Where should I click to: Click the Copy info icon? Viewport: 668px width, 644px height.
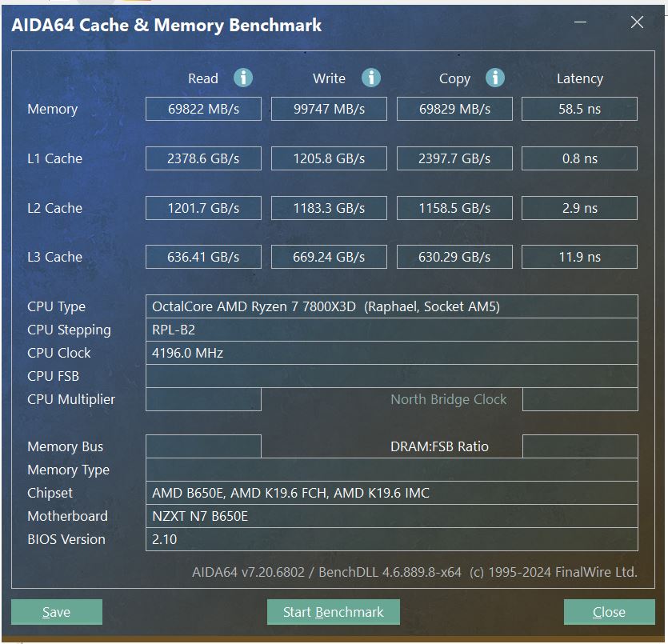tap(495, 78)
